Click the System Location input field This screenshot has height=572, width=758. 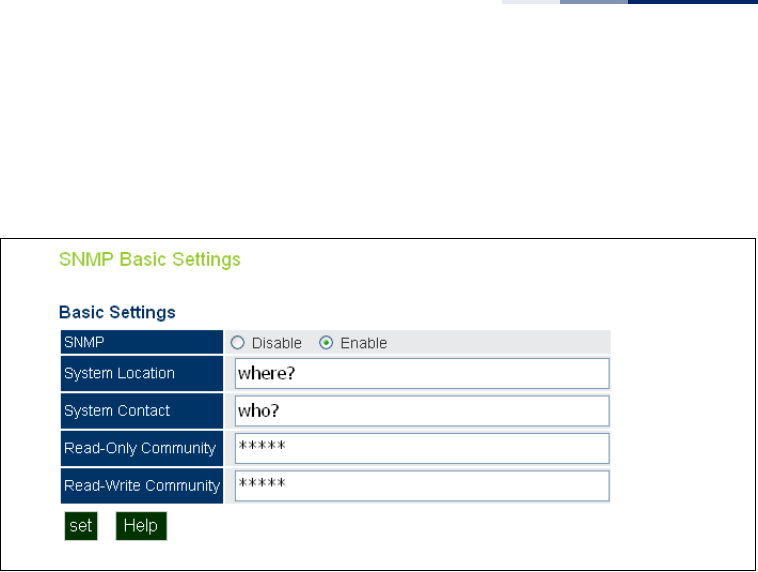422,373
